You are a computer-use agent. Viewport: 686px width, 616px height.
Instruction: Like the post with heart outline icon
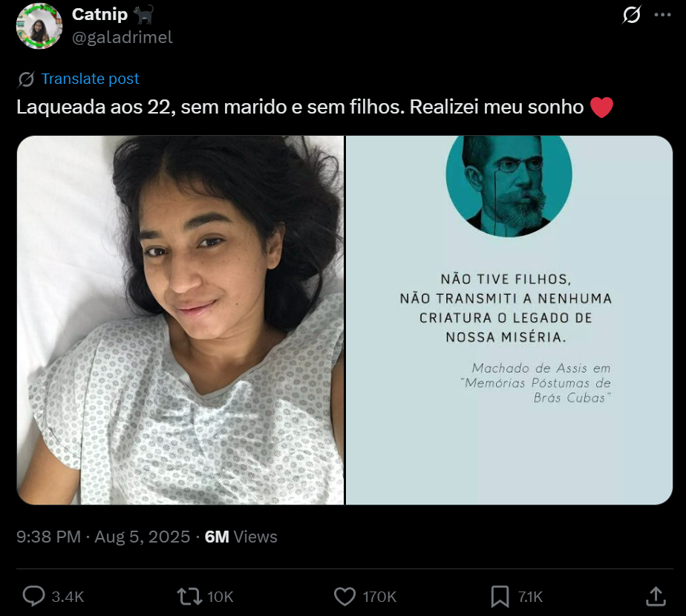point(344,596)
